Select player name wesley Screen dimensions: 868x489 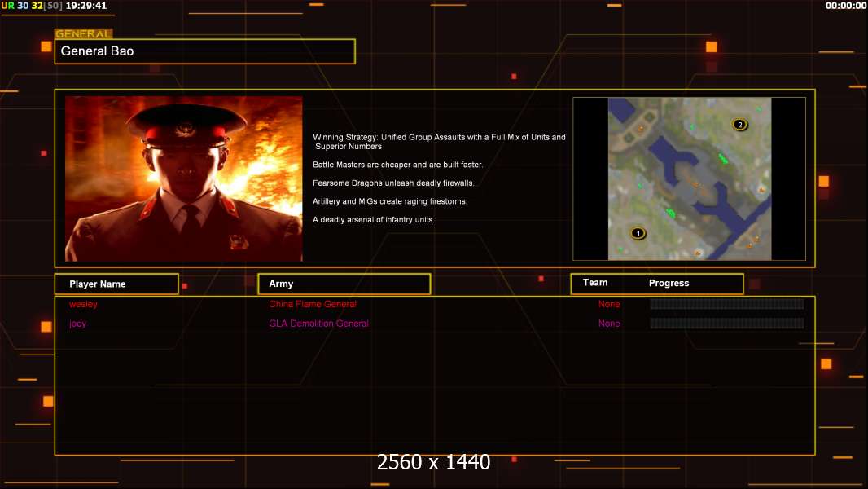click(x=83, y=304)
